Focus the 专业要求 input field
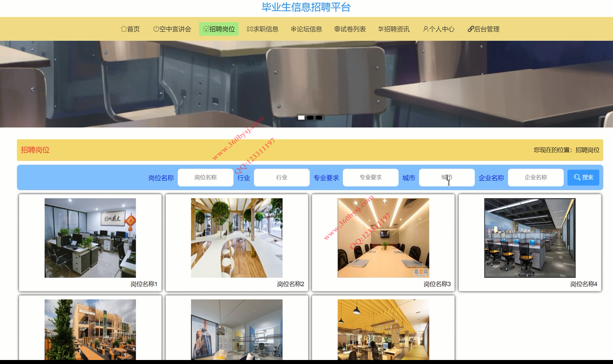This screenshot has width=613, height=364. point(371,177)
